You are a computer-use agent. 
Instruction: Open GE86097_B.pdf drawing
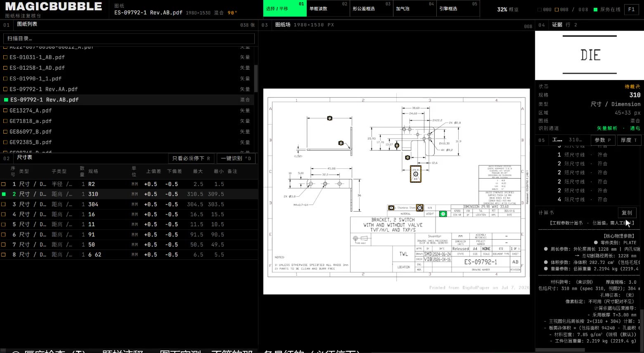pyautogui.click(x=127, y=132)
